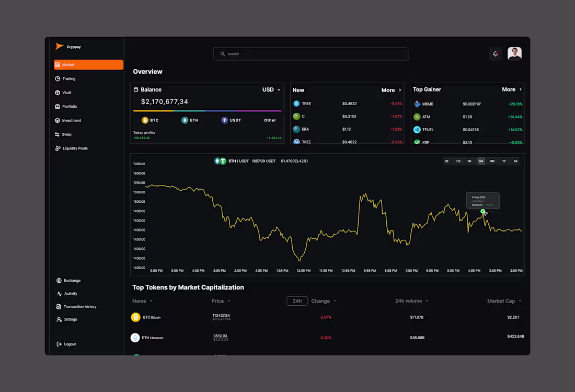Image resolution: width=575 pixels, height=392 pixels.
Task: Open the Price column sort dropdown
Action: tap(221, 301)
